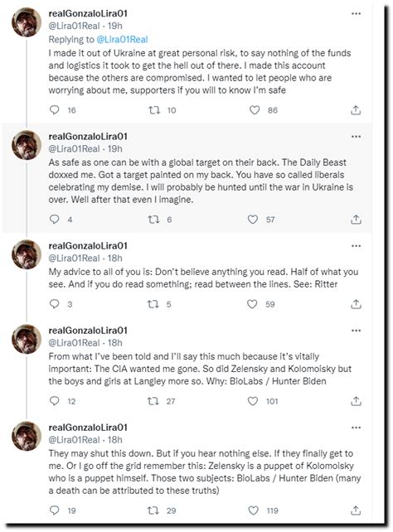Open more options on the last tweet
393x532 pixels.
pos(356,428)
